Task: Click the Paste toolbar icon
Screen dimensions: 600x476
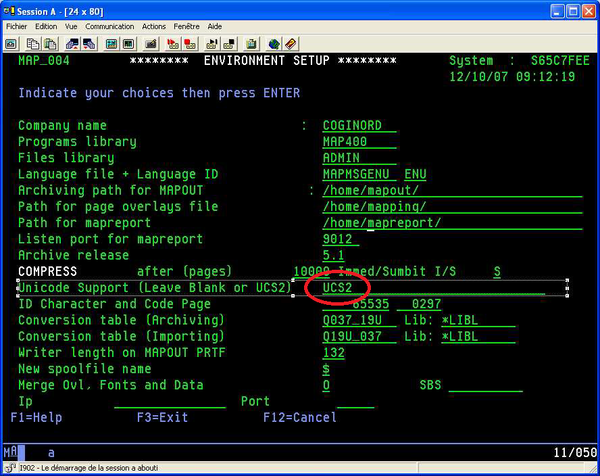Action: pyautogui.click(x=50, y=44)
